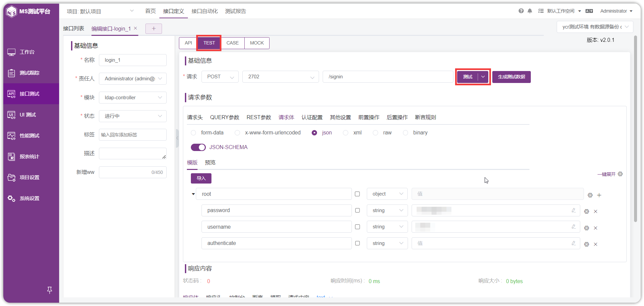Open the help question mark icon

pyautogui.click(x=521, y=11)
